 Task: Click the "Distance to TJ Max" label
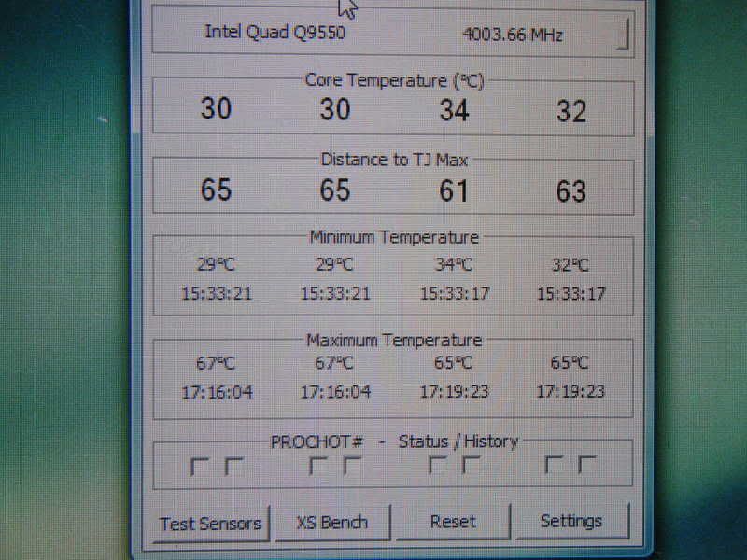[394, 160]
